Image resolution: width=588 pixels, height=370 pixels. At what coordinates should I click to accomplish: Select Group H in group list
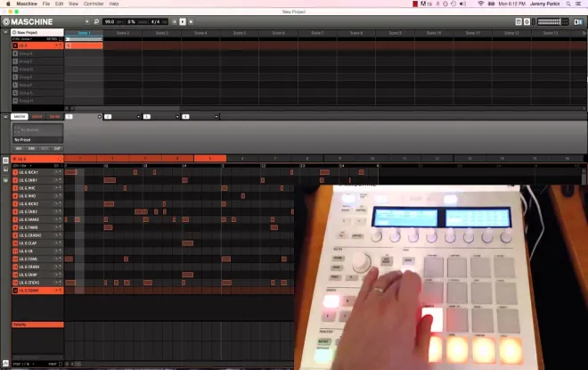point(37,101)
